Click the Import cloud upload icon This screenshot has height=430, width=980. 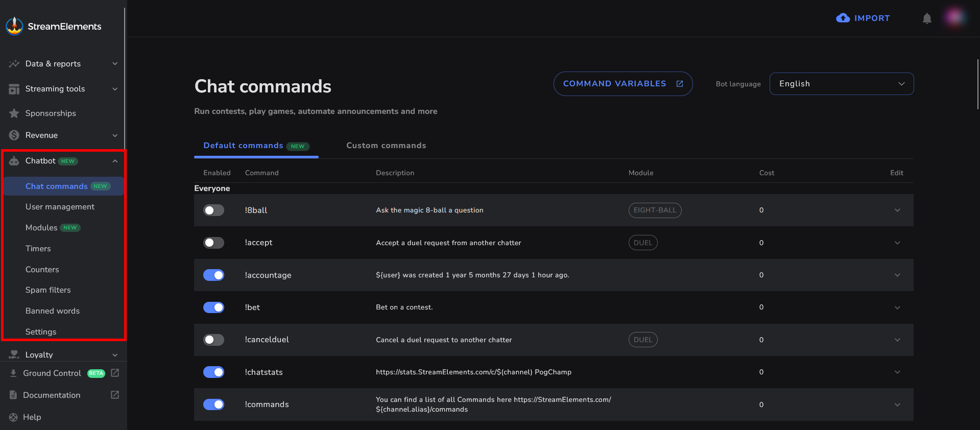[843, 18]
